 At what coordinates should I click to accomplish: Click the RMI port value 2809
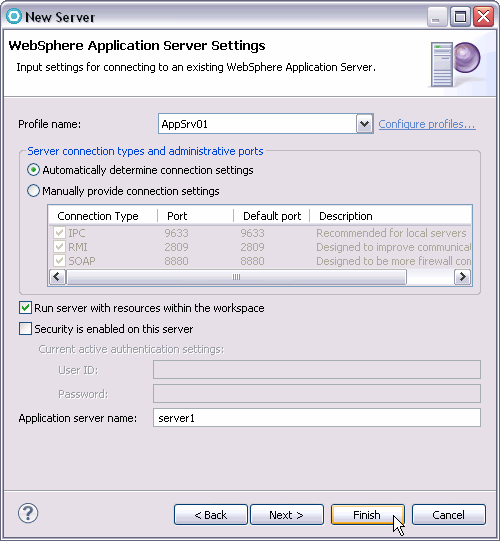point(176,247)
